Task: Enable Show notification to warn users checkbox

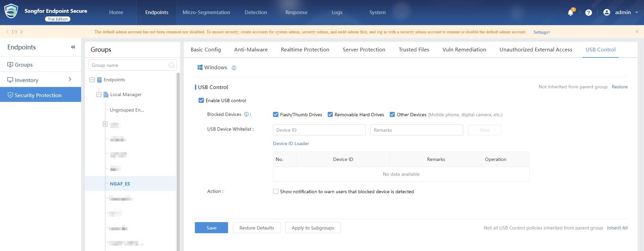Action: click(x=276, y=191)
